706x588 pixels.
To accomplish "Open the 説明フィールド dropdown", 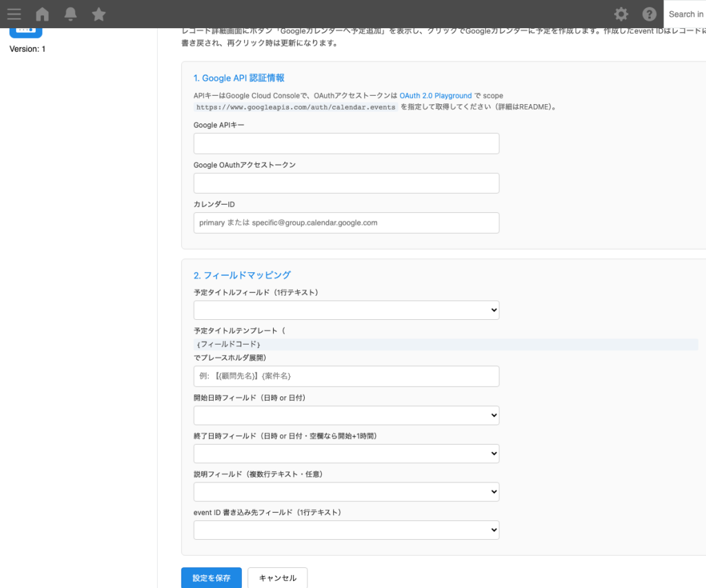I will point(346,491).
